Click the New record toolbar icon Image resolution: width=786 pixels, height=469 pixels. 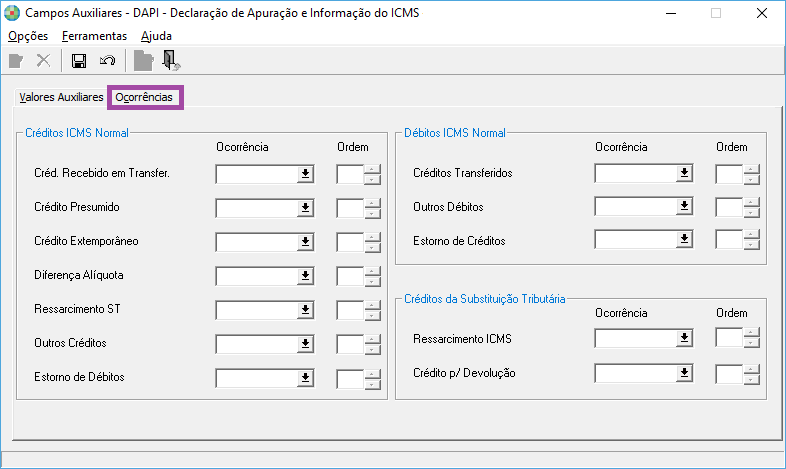click(16, 61)
